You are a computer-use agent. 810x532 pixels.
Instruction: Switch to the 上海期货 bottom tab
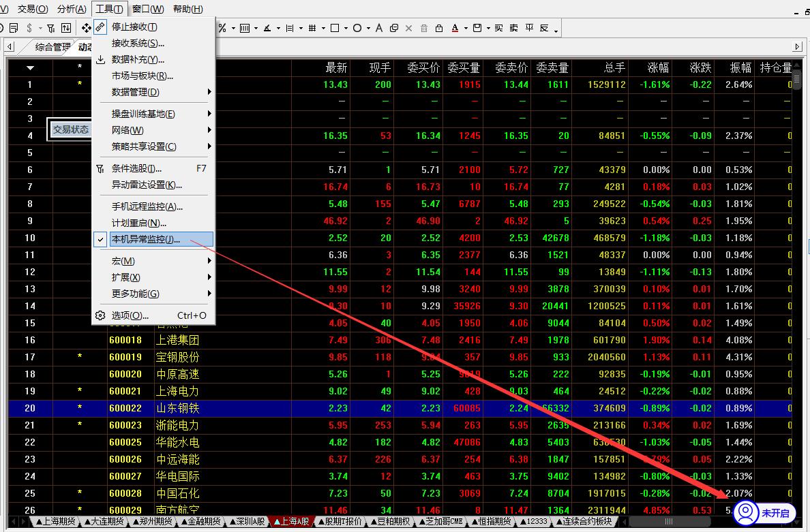coord(56,522)
